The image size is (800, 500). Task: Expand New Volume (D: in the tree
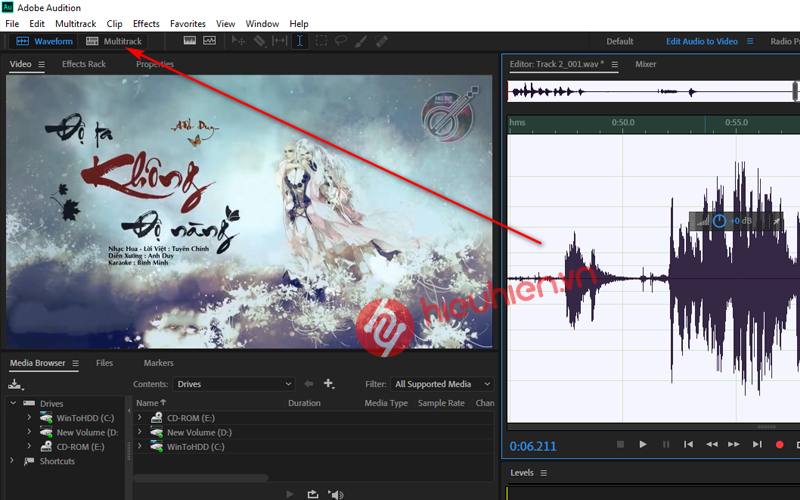click(x=29, y=432)
